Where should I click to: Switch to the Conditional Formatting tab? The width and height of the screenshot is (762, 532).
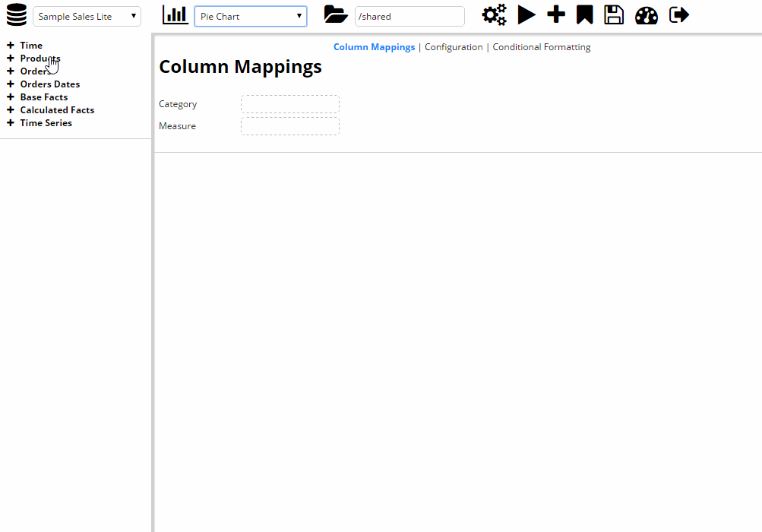point(542,47)
